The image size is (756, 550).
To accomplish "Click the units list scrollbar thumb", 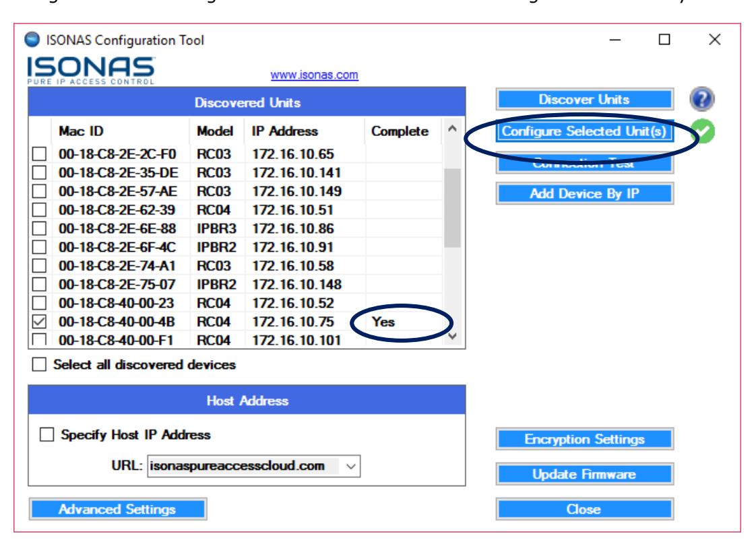I will (451, 207).
